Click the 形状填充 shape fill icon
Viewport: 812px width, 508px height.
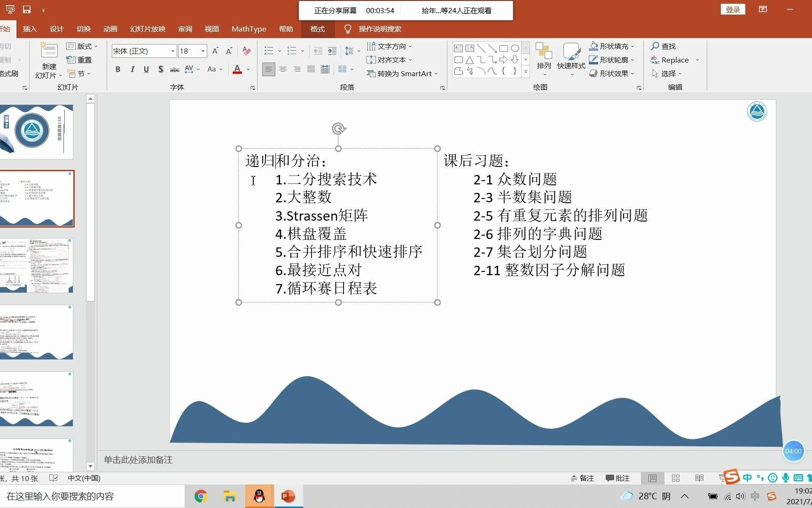(593, 46)
